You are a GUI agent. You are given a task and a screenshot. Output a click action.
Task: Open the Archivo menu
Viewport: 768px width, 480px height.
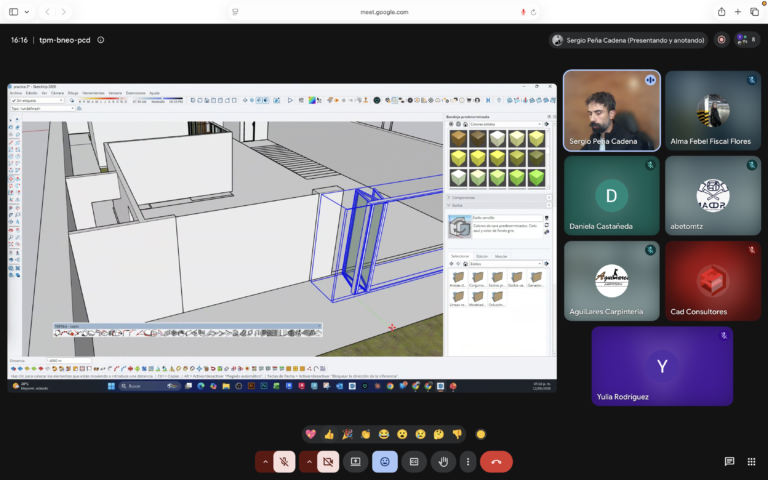pos(16,93)
